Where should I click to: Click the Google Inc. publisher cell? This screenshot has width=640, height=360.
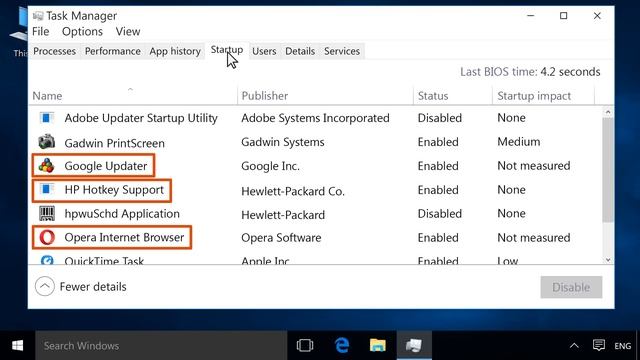pyautogui.click(x=270, y=166)
